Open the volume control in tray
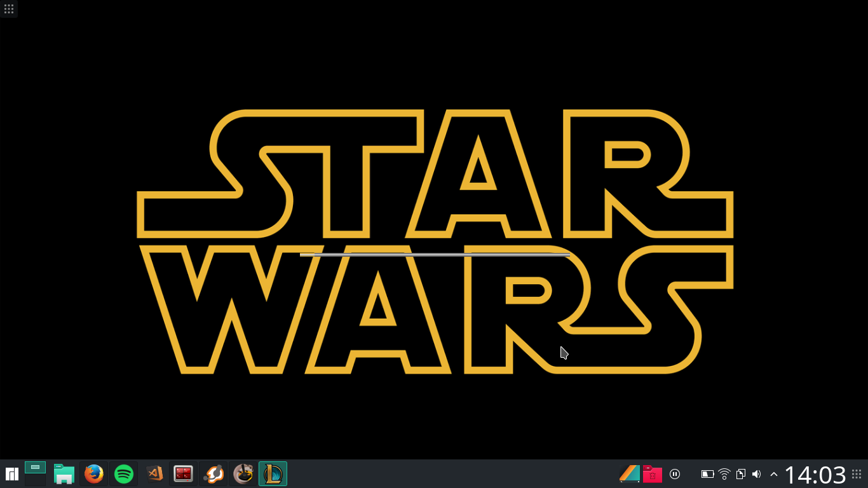The width and height of the screenshot is (868, 488). click(756, 474)
